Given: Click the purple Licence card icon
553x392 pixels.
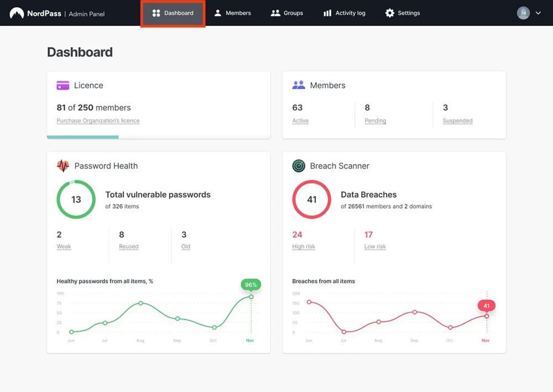Looking at the screenshot, I should [x=63, y=85].
